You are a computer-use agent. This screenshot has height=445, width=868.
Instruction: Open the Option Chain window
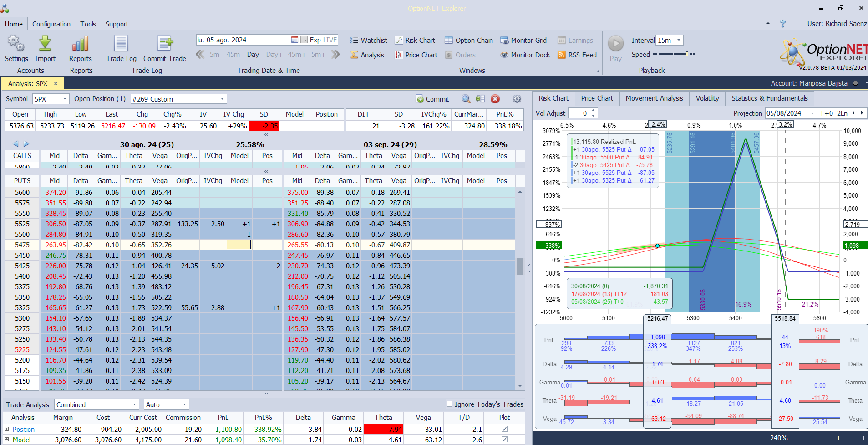point(469,41)
